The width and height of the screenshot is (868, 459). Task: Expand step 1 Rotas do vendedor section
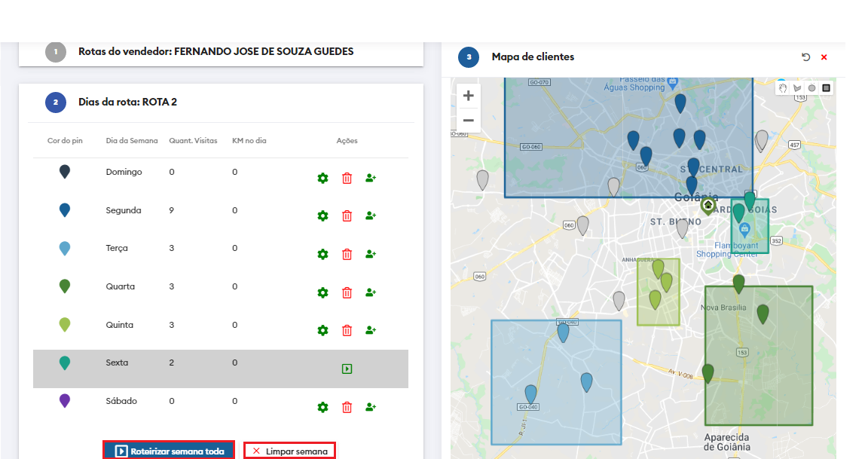pos(215,52)
